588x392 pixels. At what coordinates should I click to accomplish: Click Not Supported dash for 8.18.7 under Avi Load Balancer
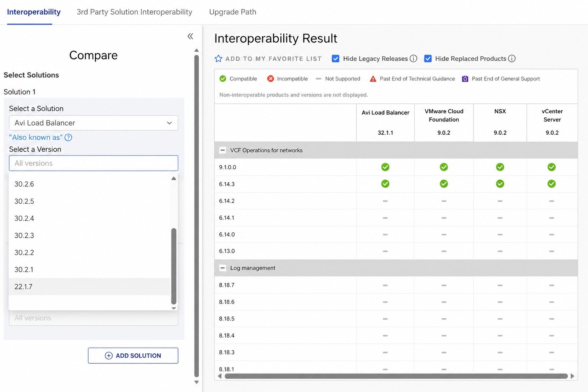(x=385, y=285)
